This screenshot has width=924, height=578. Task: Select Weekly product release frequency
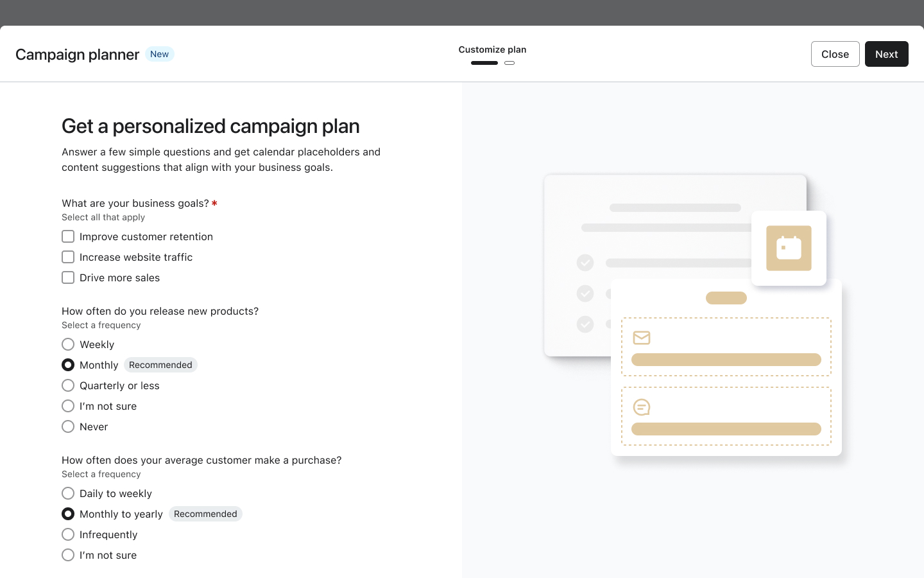[x=68, y=344]
